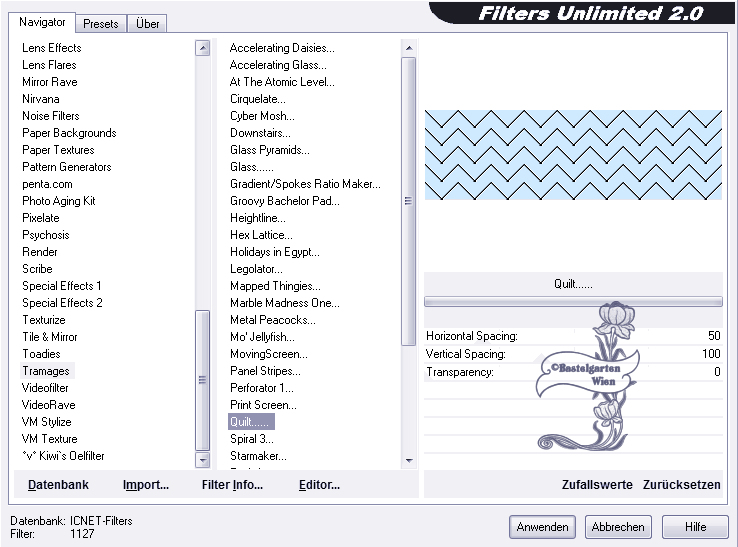Choose the Downstairs filter

(x=260, y=133)
